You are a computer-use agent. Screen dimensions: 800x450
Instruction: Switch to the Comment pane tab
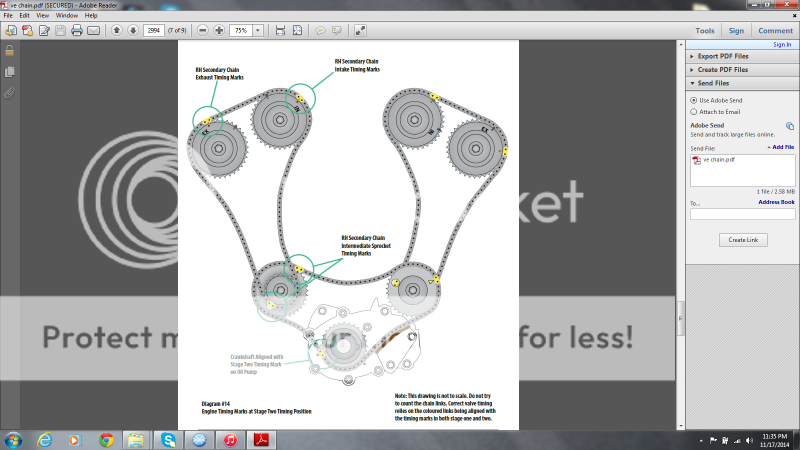coord(775,31)
